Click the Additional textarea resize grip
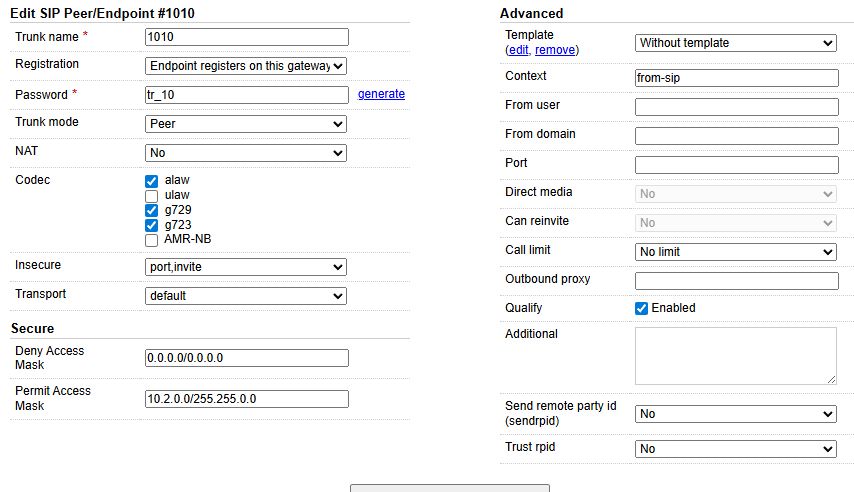 click(x=831, y=380)
